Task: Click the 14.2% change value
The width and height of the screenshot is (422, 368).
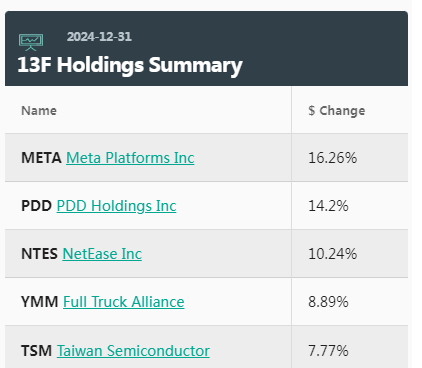Action: pyautogui.click(x=328, y=206)
